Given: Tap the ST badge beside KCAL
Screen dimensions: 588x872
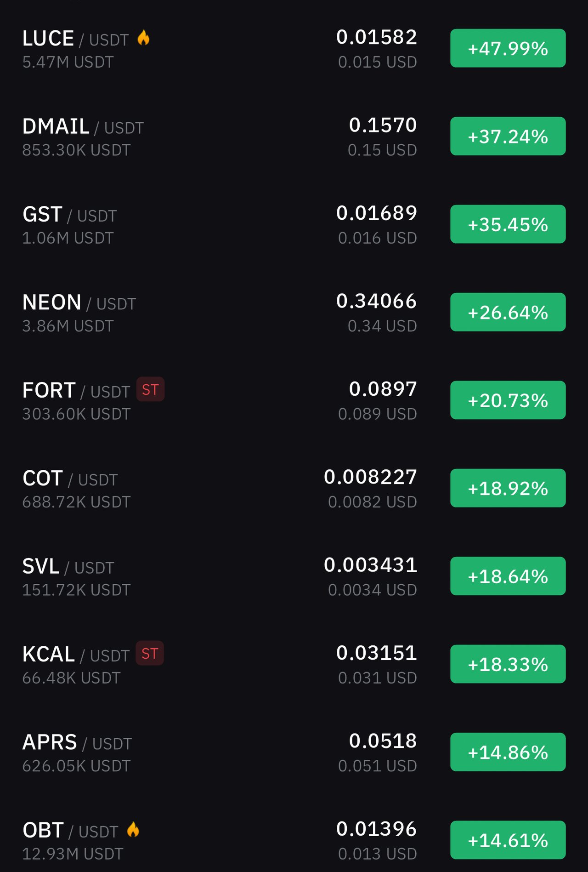Looking at the screenshot, I should 150,653.
